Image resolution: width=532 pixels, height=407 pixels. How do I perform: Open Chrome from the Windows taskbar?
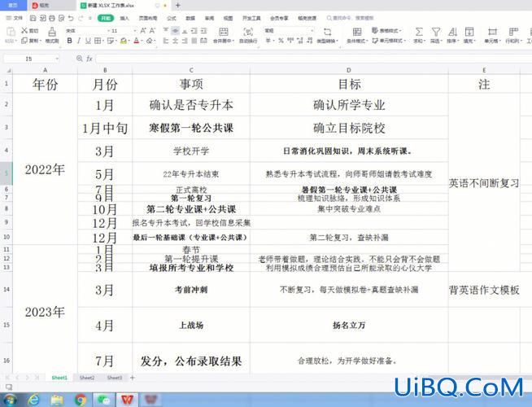point(81,400)
